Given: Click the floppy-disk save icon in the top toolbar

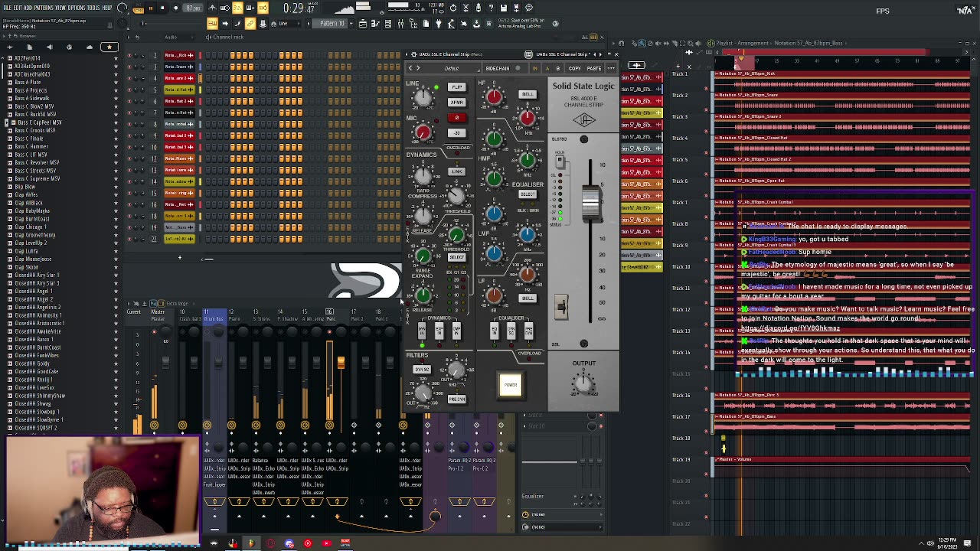Looking at the screenshot, I should click(x=504, y=8).
